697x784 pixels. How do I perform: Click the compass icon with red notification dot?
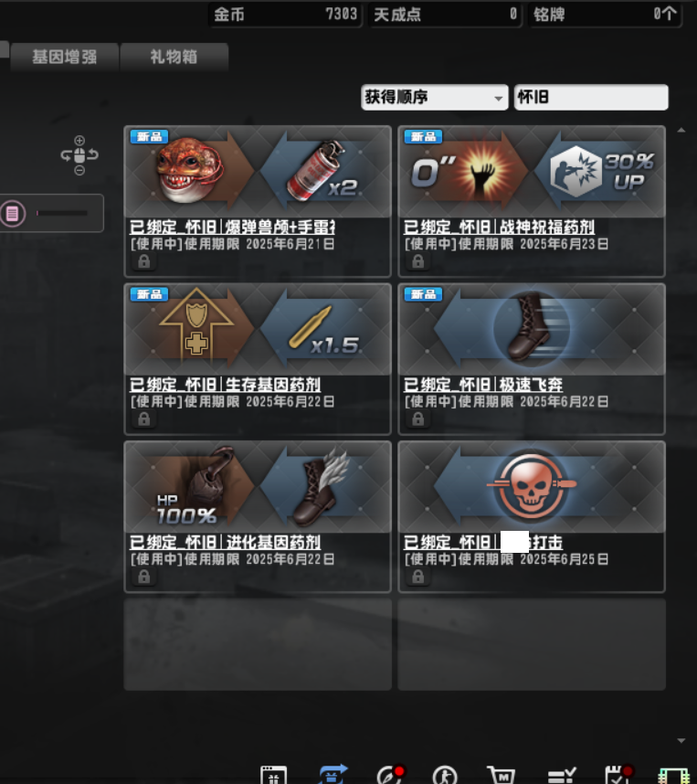390,775
